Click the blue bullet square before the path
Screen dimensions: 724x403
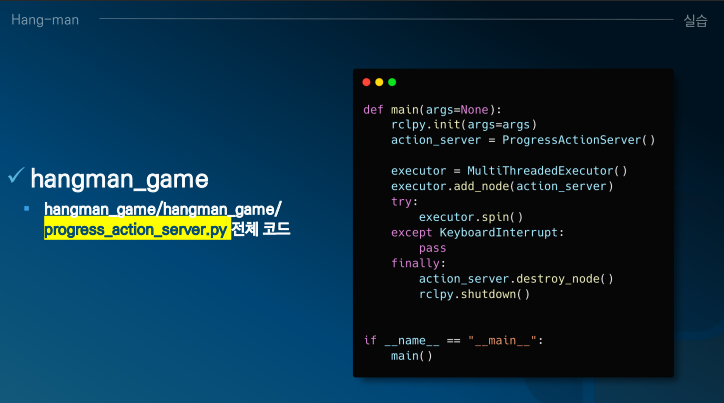click(27, 209)
